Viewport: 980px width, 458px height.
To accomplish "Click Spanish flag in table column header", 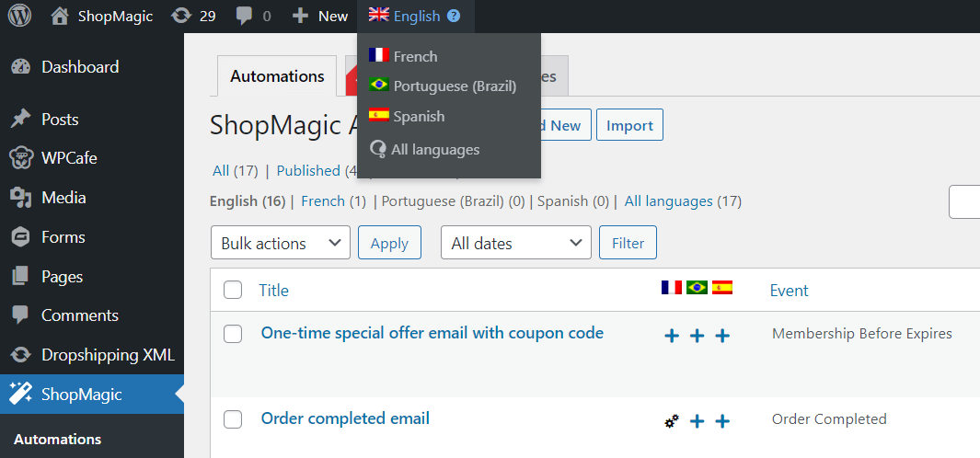I will click(721, 288).
